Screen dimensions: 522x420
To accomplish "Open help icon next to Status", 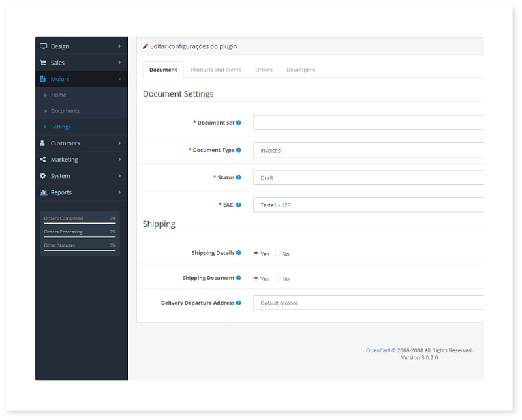I will point(238,177).
